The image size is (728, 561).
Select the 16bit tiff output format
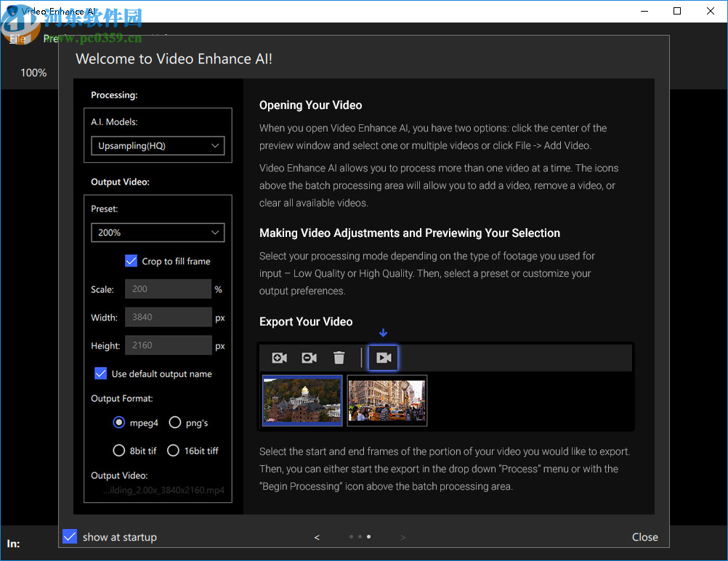[173, 451]
